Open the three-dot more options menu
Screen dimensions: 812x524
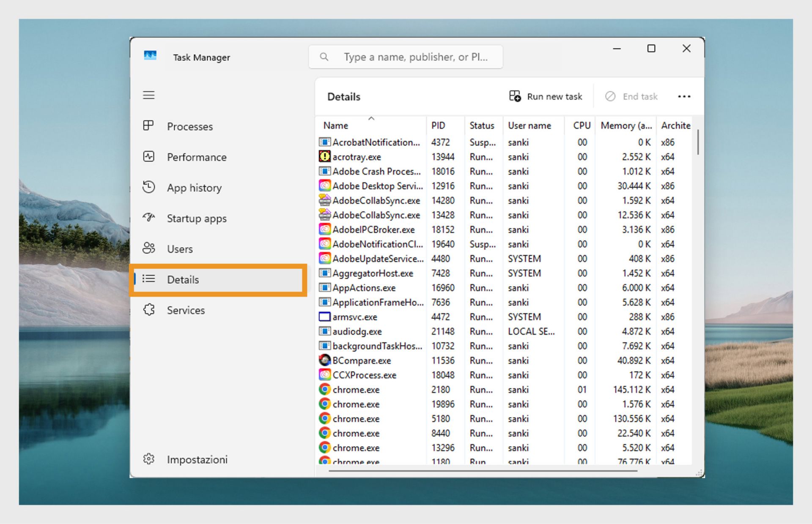(684, 97)
